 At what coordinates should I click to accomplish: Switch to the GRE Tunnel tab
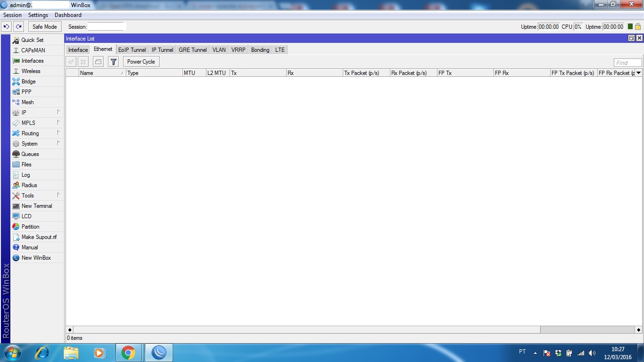[193, 50]
